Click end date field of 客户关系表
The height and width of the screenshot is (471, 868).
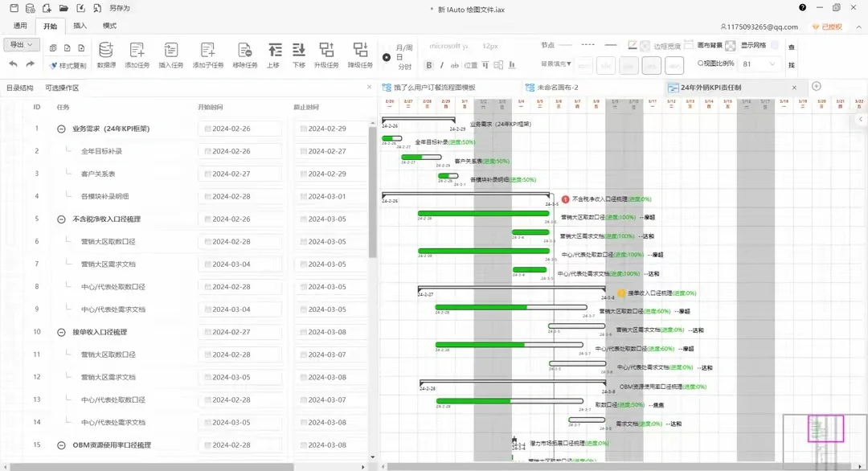[x=330, y=174]
